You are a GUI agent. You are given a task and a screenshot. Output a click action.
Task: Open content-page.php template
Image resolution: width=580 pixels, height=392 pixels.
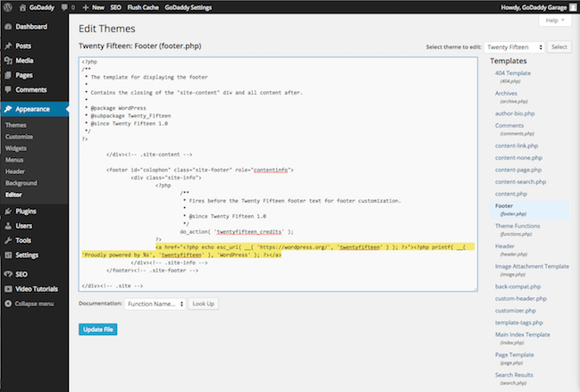pos(518,170)
